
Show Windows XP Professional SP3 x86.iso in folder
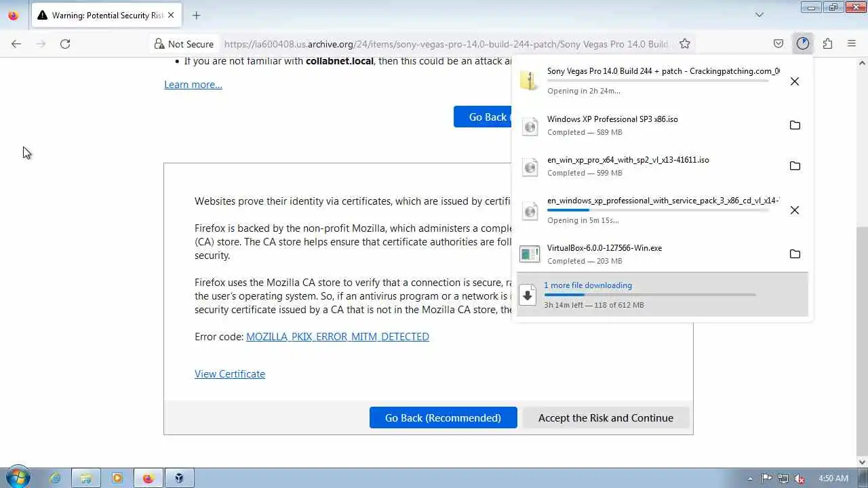tap(795, 125)
